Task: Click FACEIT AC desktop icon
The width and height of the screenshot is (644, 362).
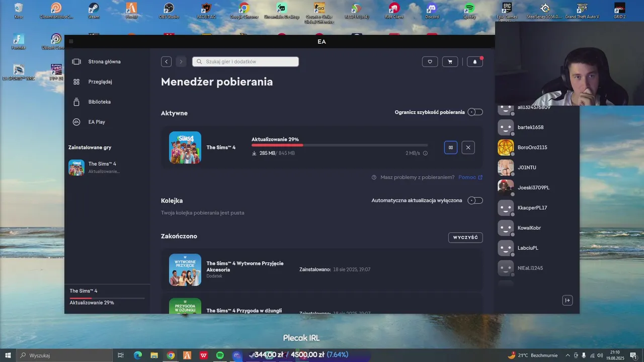Action: point(206,11)
